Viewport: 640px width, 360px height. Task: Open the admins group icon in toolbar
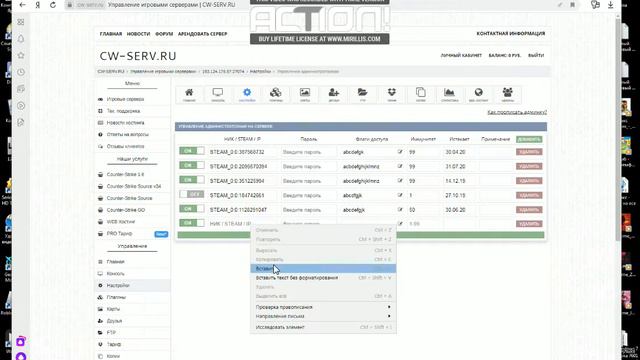(x=507, y=95)
